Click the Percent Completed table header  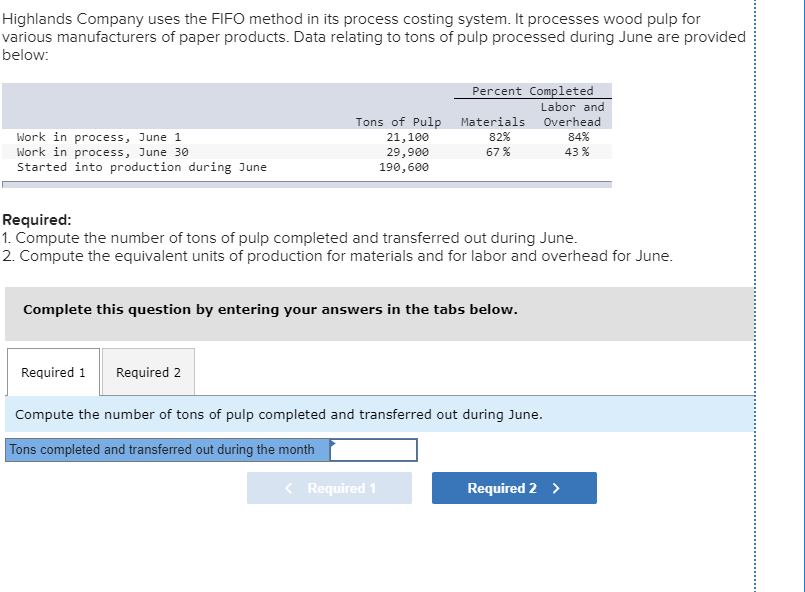[533, 90]
